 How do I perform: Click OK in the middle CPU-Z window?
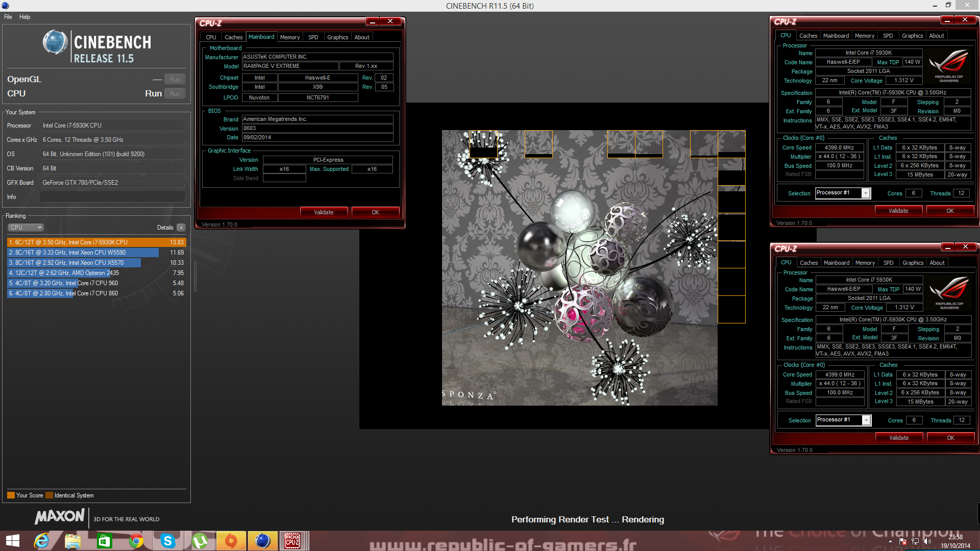pyautogui.click(x=375, y=212)
